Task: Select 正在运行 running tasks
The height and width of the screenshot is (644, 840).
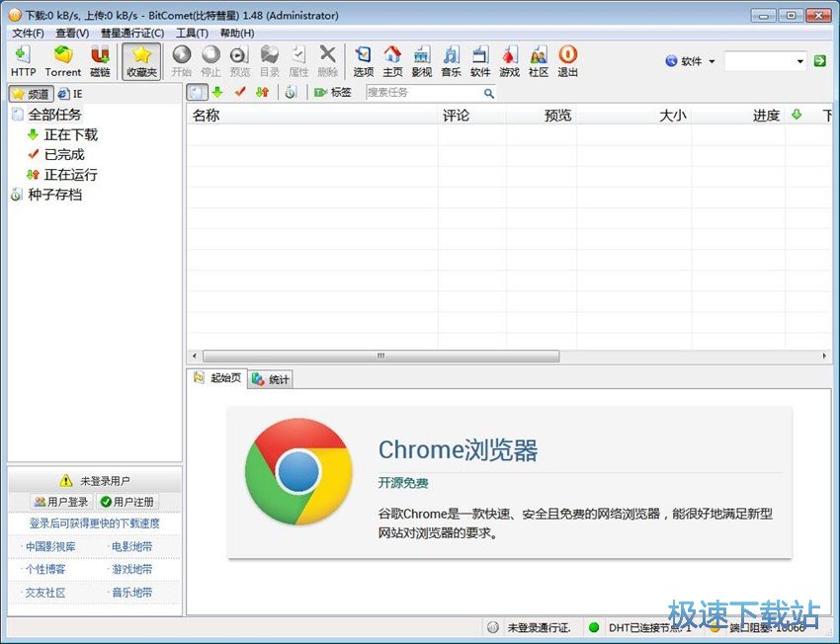Action: (x=71, y=175)
